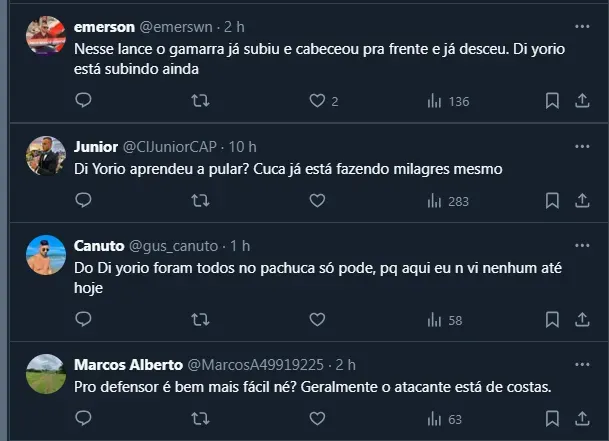Viewport: 609px width, 441px height.
Task: Retweet Canuto's post
Action: [200, 319]
